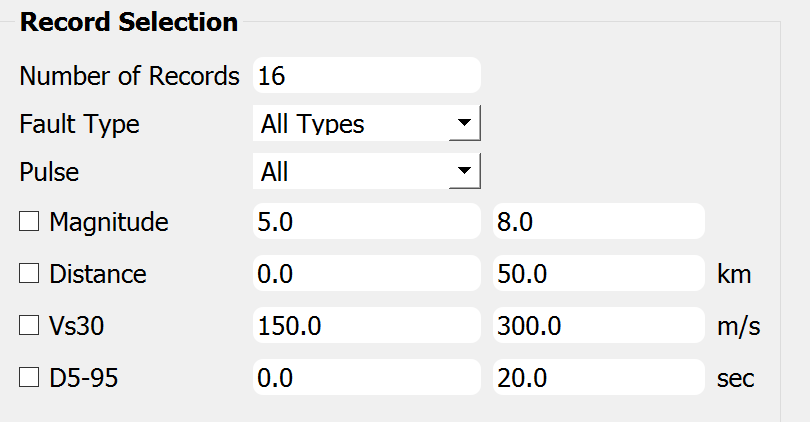
Task: Select the All Types combo box
Action: (367, 123)
